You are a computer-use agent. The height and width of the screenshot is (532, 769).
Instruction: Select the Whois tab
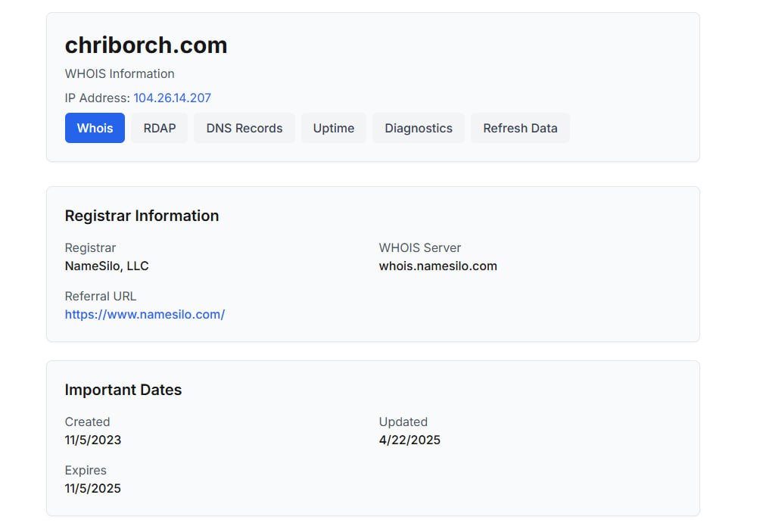pyautogui.click(x=95, y=128)
